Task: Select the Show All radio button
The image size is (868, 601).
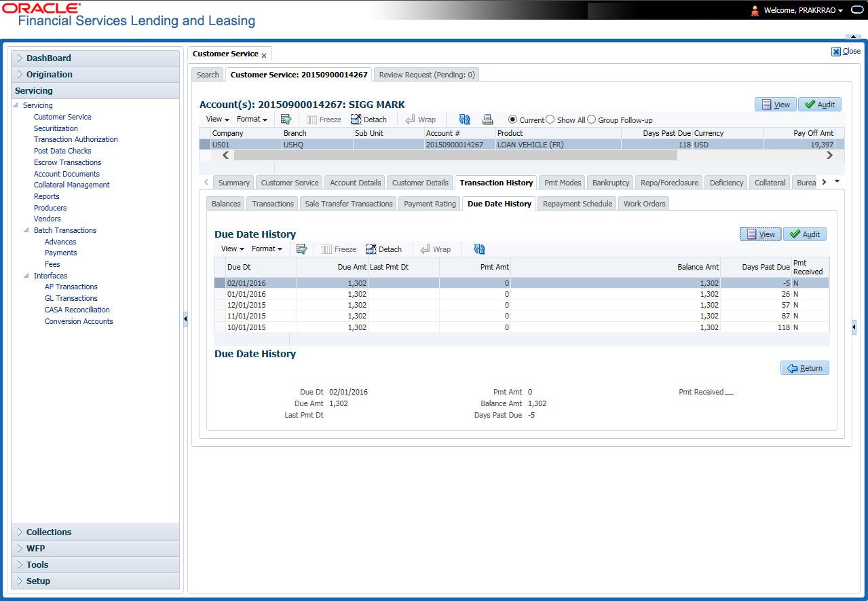Action: pyautogui.click(x=550, y=120)
